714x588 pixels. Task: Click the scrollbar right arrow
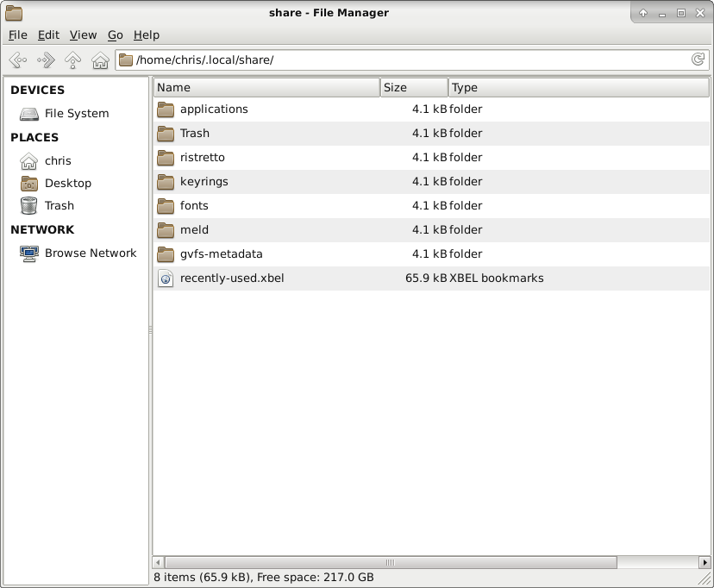tap(705, 562)
